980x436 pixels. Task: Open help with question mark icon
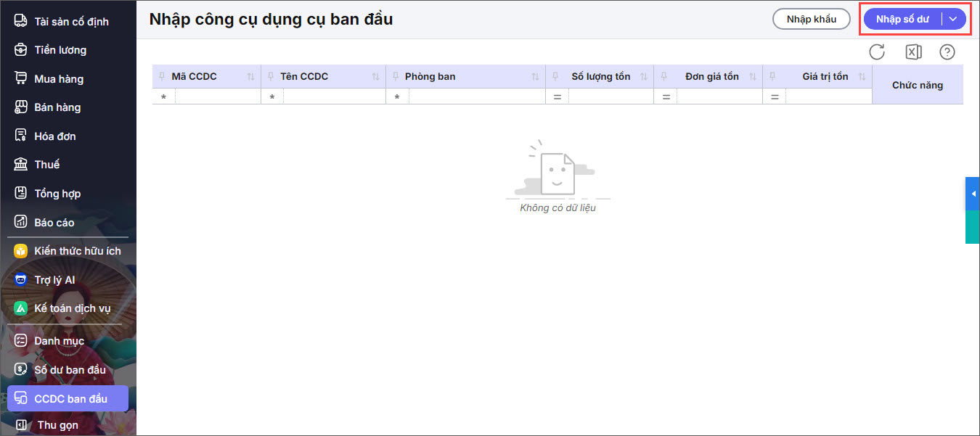click(947, 52)
